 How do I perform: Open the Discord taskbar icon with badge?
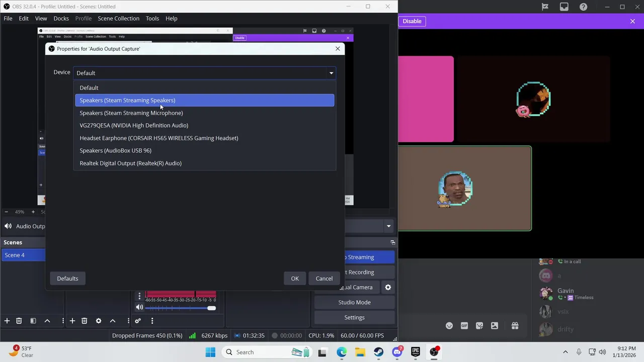397,351
